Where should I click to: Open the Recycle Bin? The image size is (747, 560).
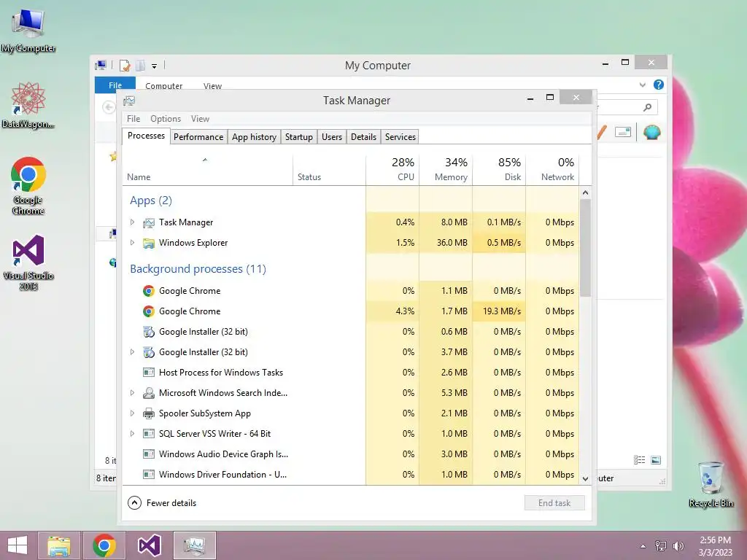point(711,484)
